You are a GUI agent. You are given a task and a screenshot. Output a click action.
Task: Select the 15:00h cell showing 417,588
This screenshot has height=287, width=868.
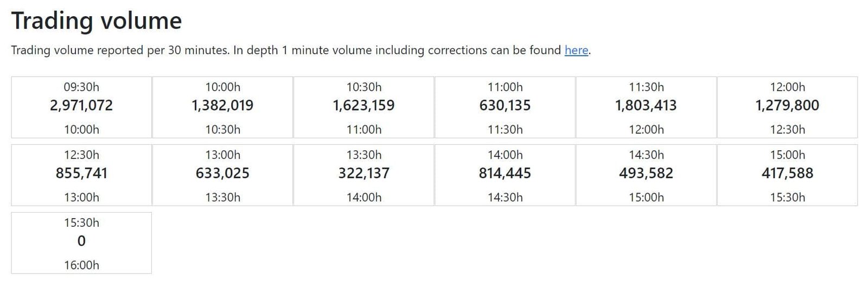(x=788, y=175)
